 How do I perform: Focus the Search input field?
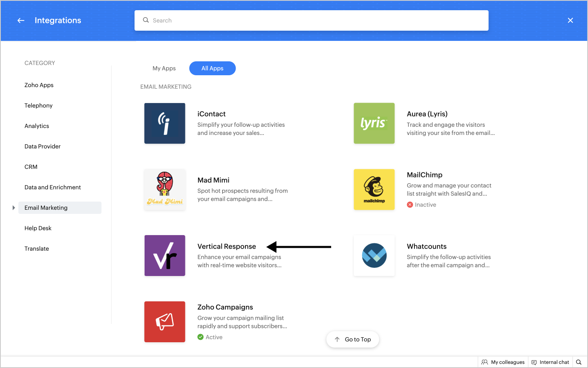coord(312,20)
